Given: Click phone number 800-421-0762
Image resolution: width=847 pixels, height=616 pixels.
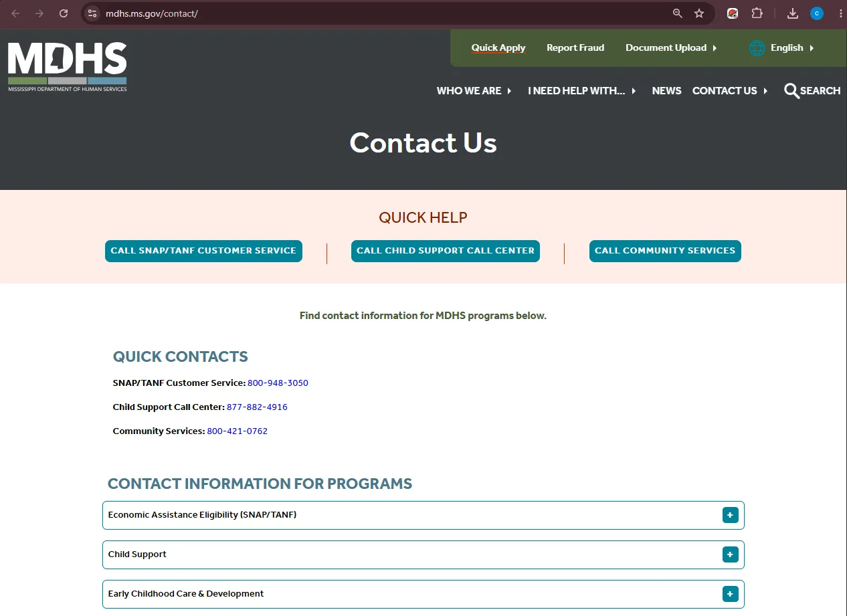Looking at the screenshot, I should pyautogui.click(x=237, y=431).
